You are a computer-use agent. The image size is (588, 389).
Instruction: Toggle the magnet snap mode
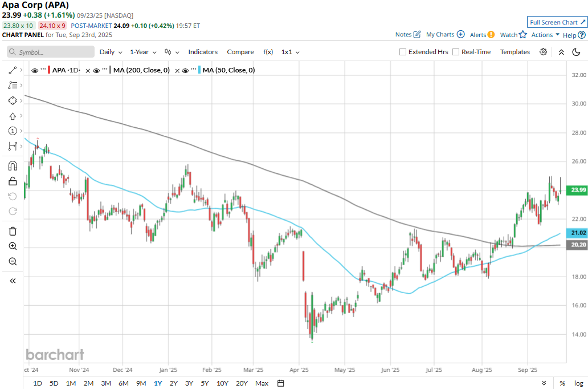click(13, 166)
